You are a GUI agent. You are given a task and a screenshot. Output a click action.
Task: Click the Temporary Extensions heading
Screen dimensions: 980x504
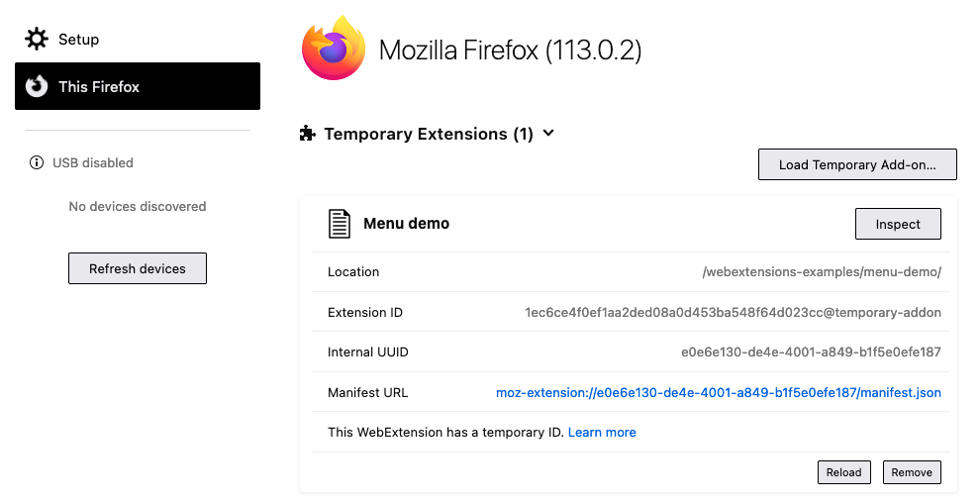tap(429, 134)
